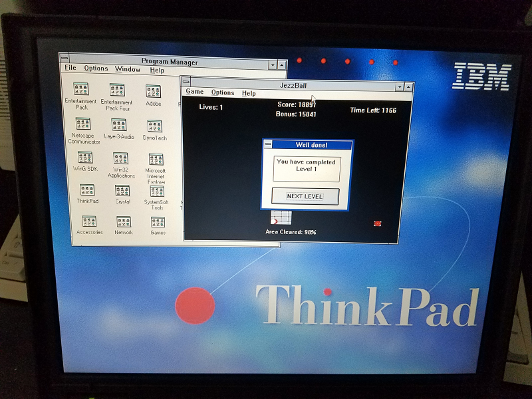Click the 'You have completed Level 1' message
Image resolution: width=532 pixels, height=399 pixels.
[306, 165]
